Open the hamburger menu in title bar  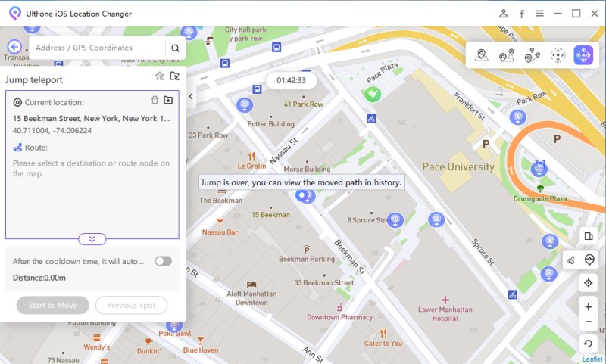pyautogui.click(x=539, y=14)
